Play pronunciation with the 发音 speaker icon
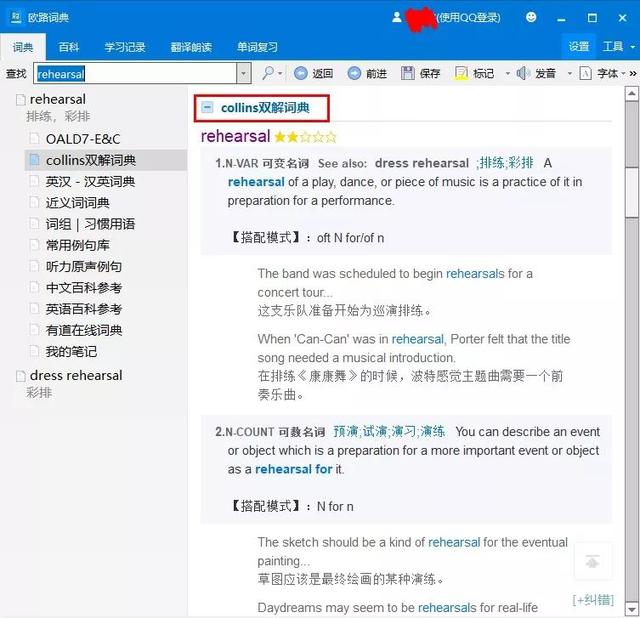The height and width of the screenshot is (618, 640). tap(523, 73)
